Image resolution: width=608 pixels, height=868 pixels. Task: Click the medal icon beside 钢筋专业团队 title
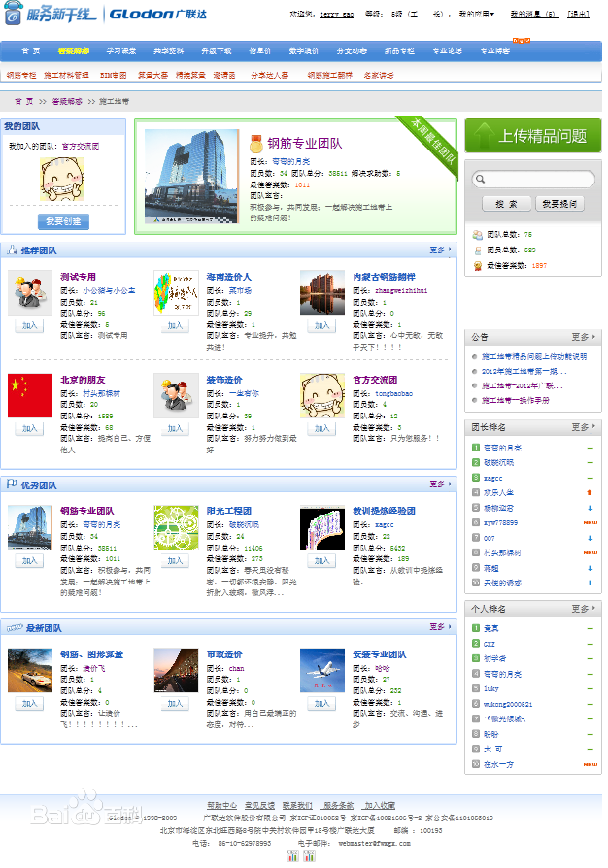pos(255,144)
